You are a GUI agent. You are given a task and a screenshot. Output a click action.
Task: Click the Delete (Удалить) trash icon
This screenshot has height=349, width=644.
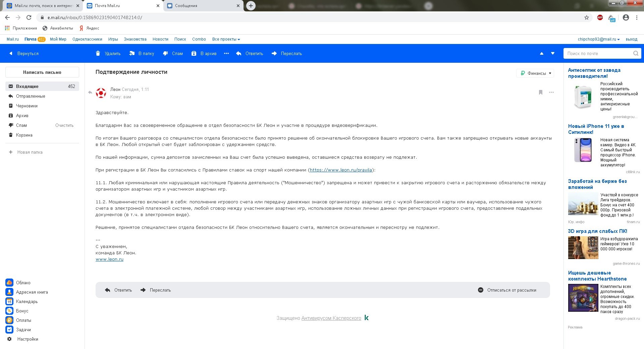point(98,53)
